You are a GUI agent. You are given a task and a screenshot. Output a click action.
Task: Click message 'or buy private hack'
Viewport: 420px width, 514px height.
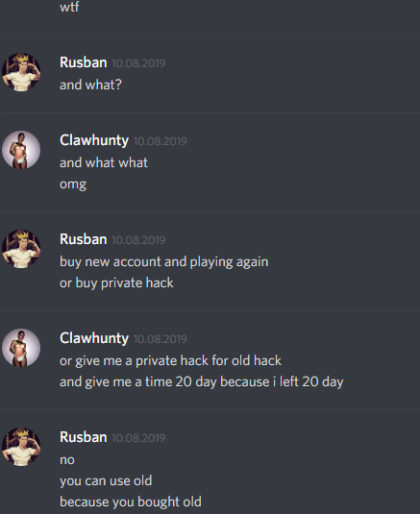click(x=116, y=282)
